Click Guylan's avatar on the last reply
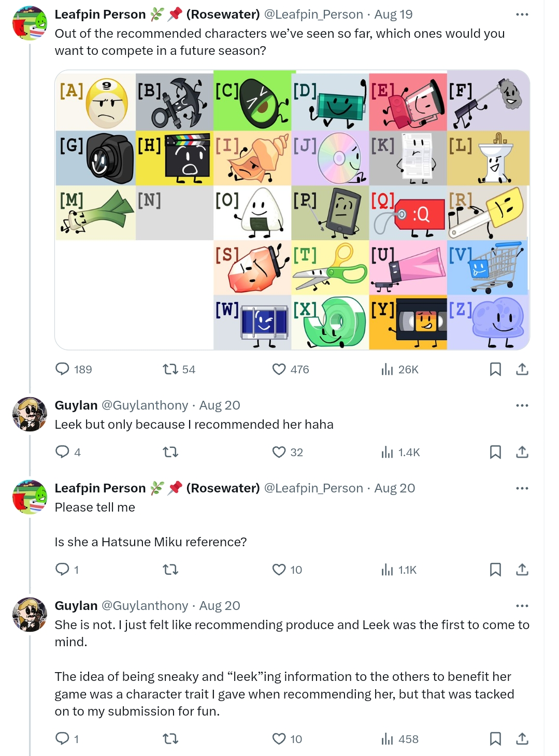559x756 pixels. click(30, 615)
